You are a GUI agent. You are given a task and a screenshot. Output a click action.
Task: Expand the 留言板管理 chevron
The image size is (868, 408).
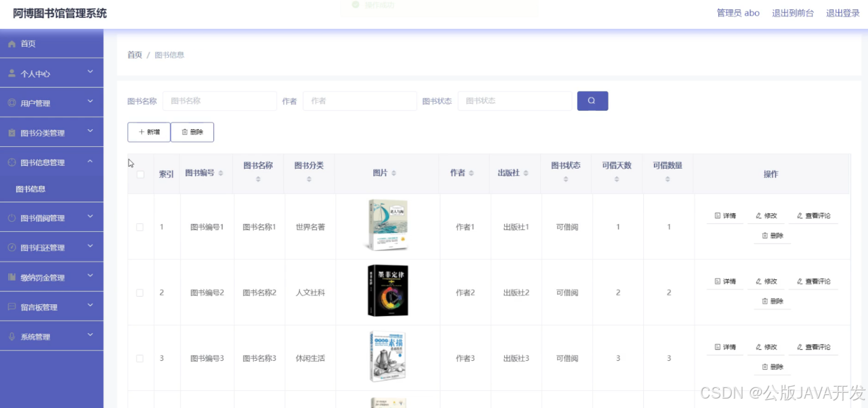[x=90, y=305]
